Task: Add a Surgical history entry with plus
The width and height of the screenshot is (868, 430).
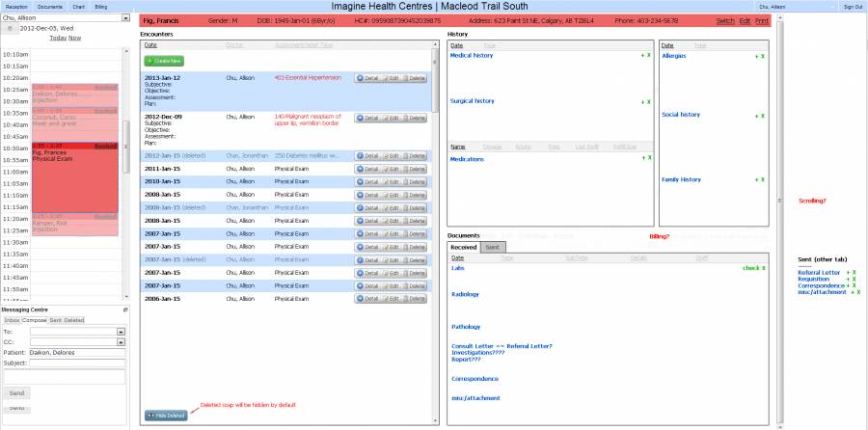Action: tap(642, 102)
